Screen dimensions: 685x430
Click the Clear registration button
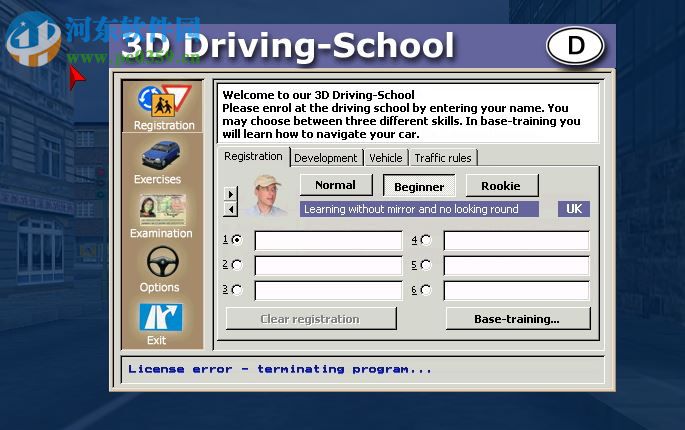click(311, 319)
